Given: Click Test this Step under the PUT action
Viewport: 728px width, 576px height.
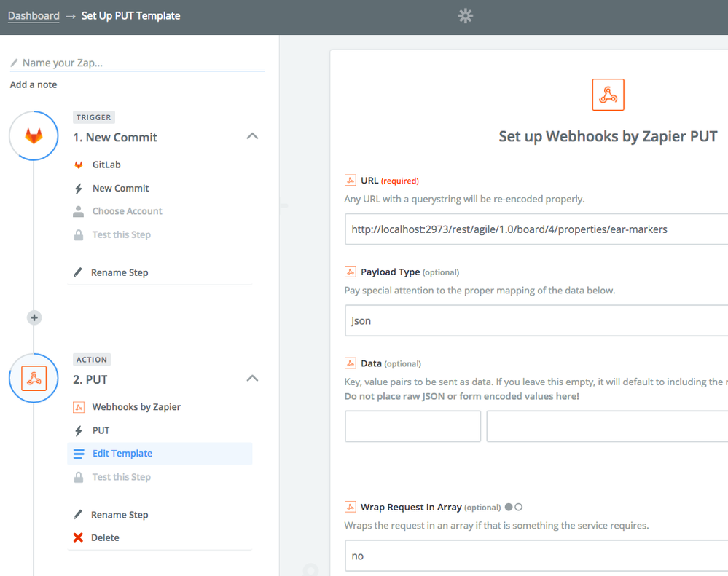Looking at the screenshot, I should [121, 477].
